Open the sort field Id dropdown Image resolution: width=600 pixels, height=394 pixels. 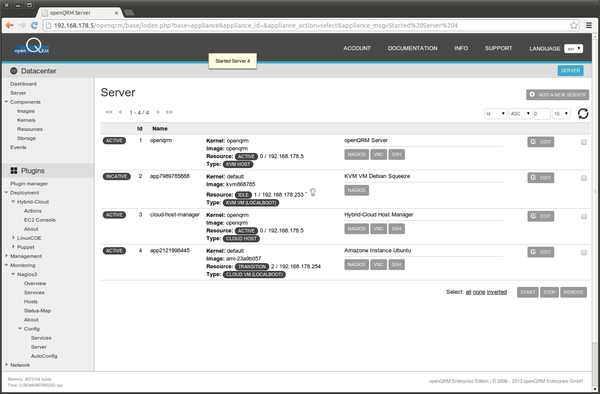click(x=496, y=114)
